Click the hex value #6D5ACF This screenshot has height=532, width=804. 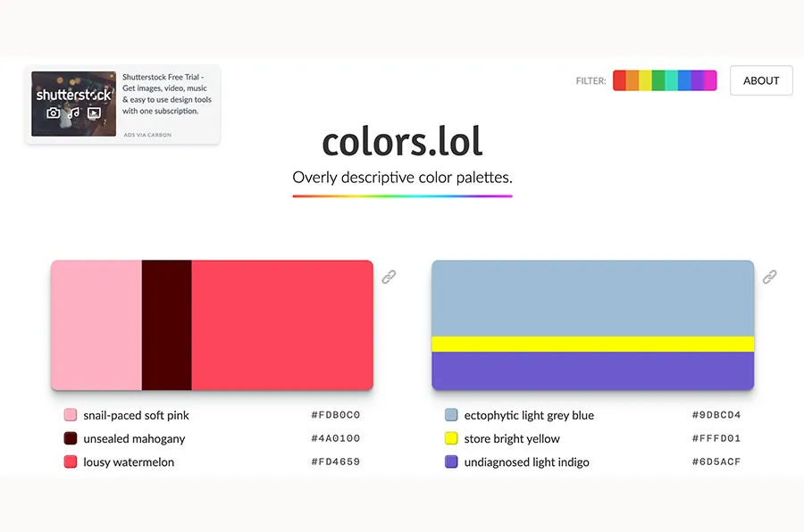coord(715,462)
